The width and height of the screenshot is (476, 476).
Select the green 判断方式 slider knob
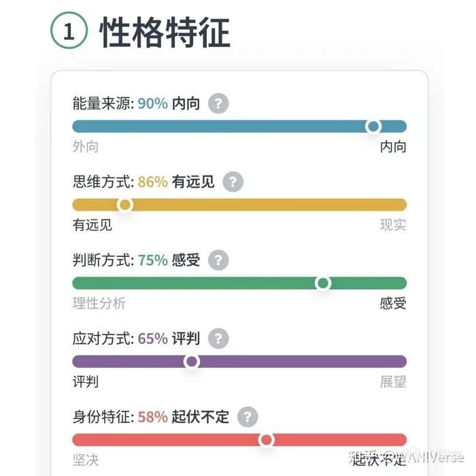tap(323, 282)
